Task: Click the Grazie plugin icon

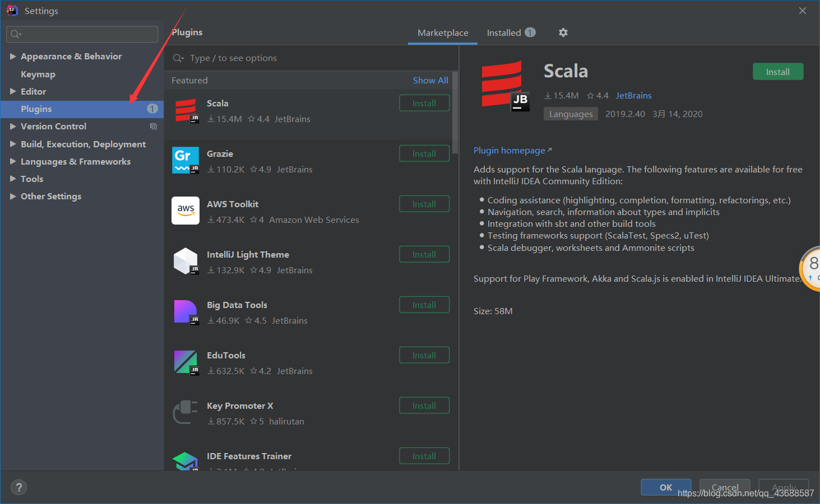Action: tap(186, 161)
